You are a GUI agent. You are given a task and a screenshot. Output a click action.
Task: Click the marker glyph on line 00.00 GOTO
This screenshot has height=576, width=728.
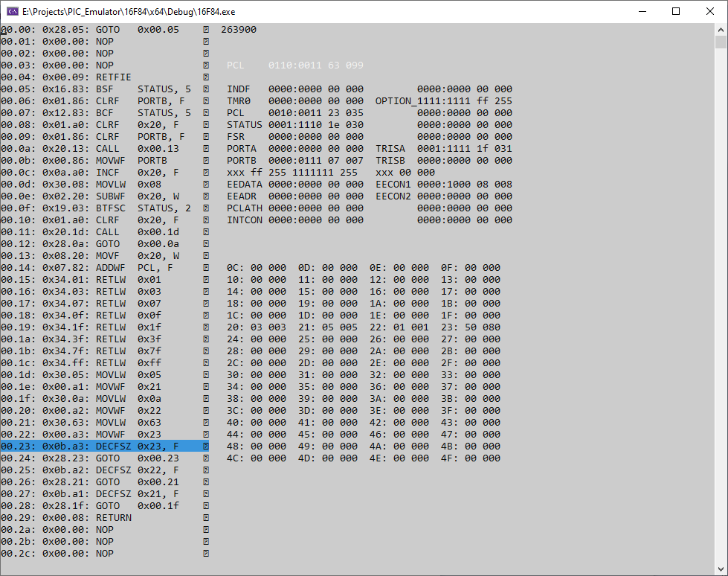click(206, 30)
